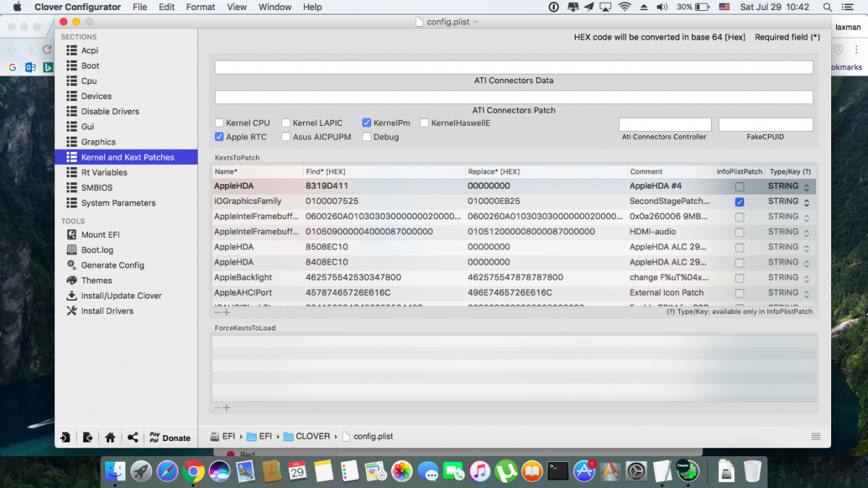This screenshot has width=868, height=488.
Task: Click the share icon in bottom toolbar
Action: [132, 437]
